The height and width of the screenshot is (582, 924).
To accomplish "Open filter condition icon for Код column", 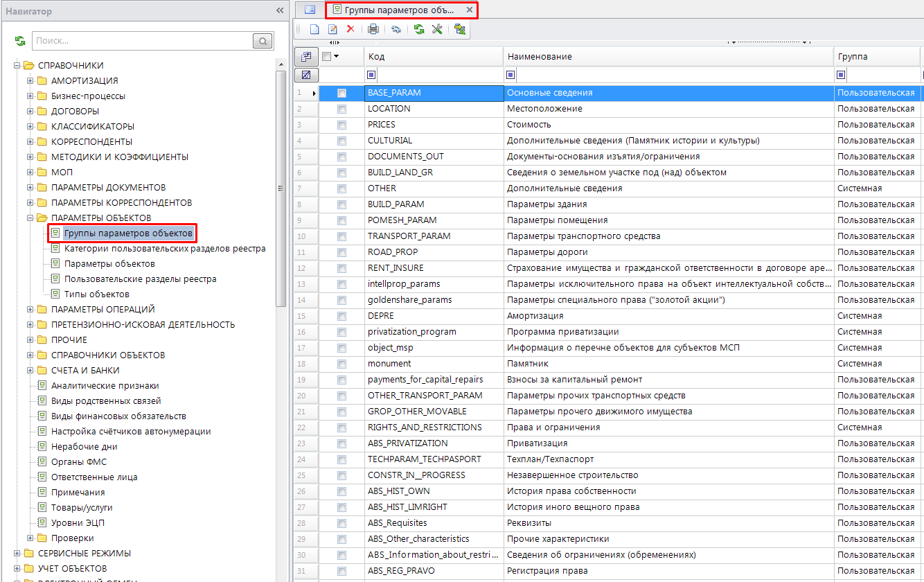I will click(372, 75).
